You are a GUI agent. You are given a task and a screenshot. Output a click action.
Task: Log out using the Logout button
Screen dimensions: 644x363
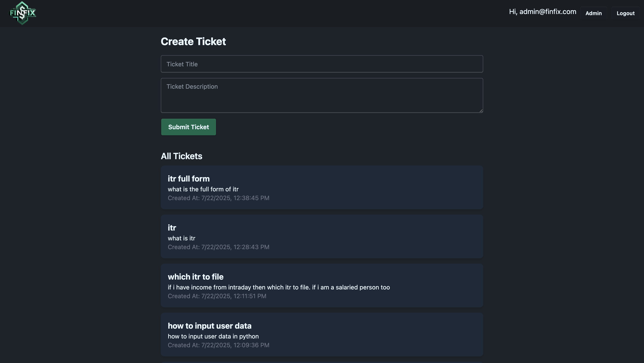(x=626, y=13)
